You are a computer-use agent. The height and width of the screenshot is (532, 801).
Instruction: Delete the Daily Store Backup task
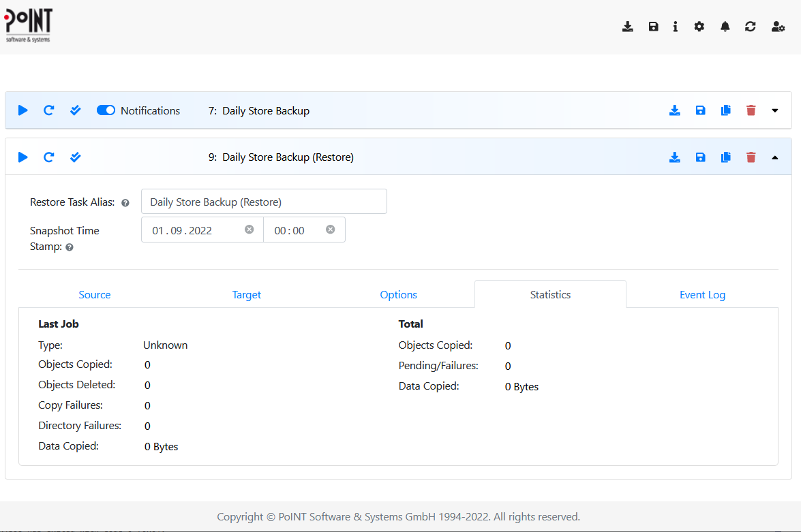pos(751,110)
